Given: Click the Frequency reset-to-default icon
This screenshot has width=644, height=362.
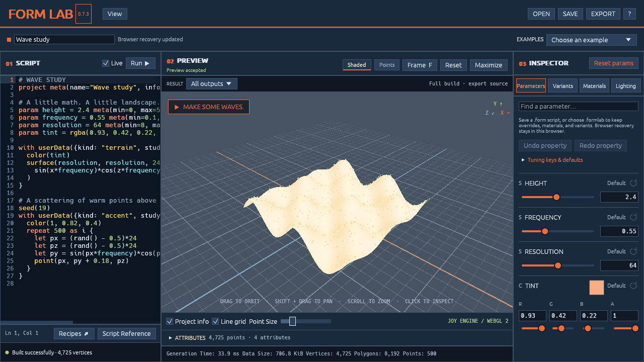Looking at the screenshot, I should (x=634, y=217).
